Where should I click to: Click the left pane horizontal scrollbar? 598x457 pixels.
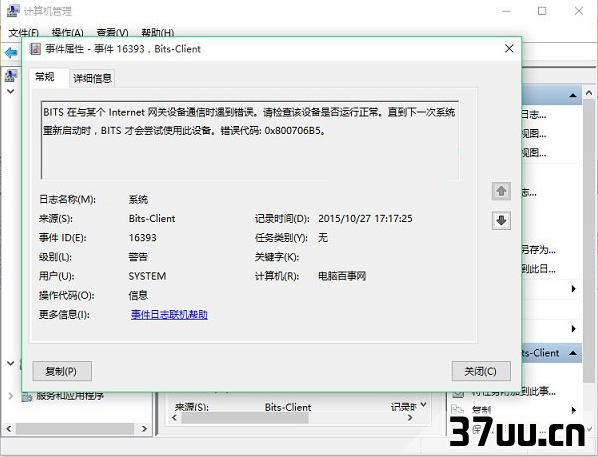click(76, 429)
